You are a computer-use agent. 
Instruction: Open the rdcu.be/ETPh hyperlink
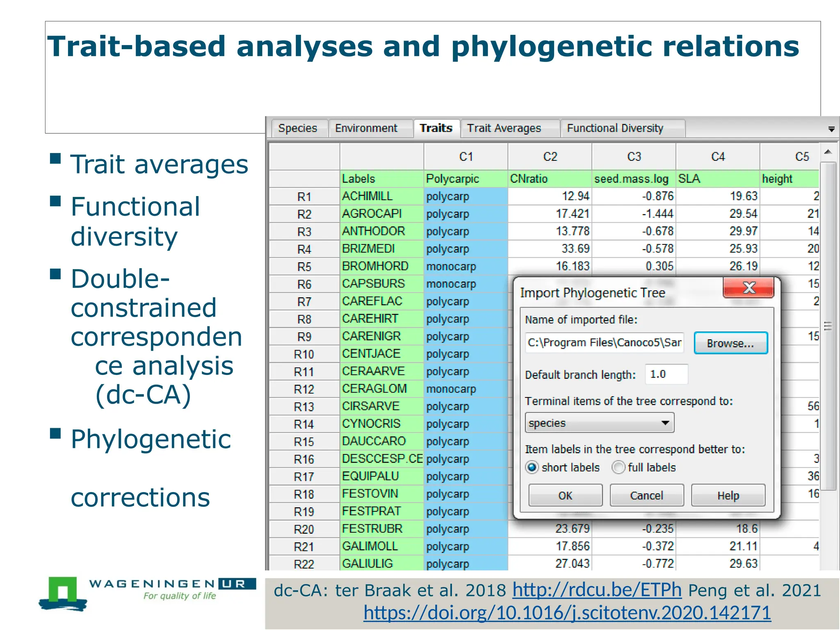point(597,591)
